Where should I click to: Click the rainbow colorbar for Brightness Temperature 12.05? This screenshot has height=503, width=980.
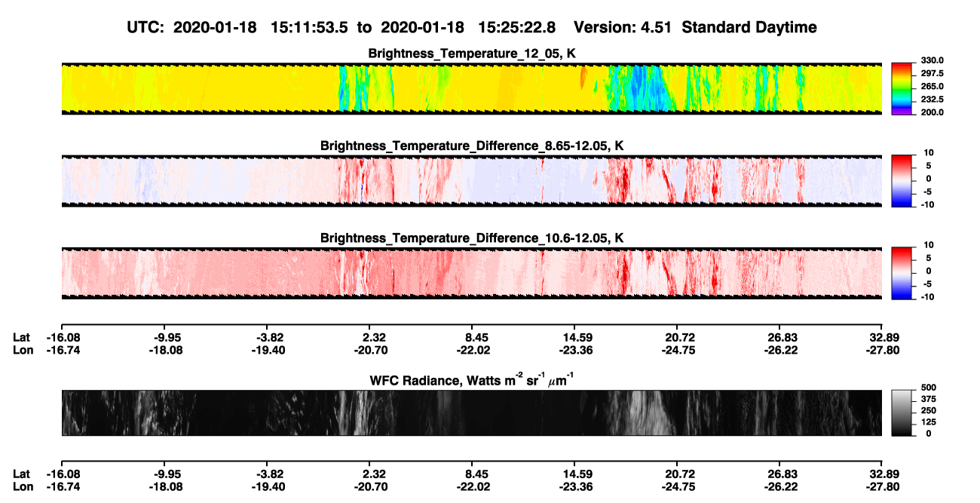click(x=900, y=88)
